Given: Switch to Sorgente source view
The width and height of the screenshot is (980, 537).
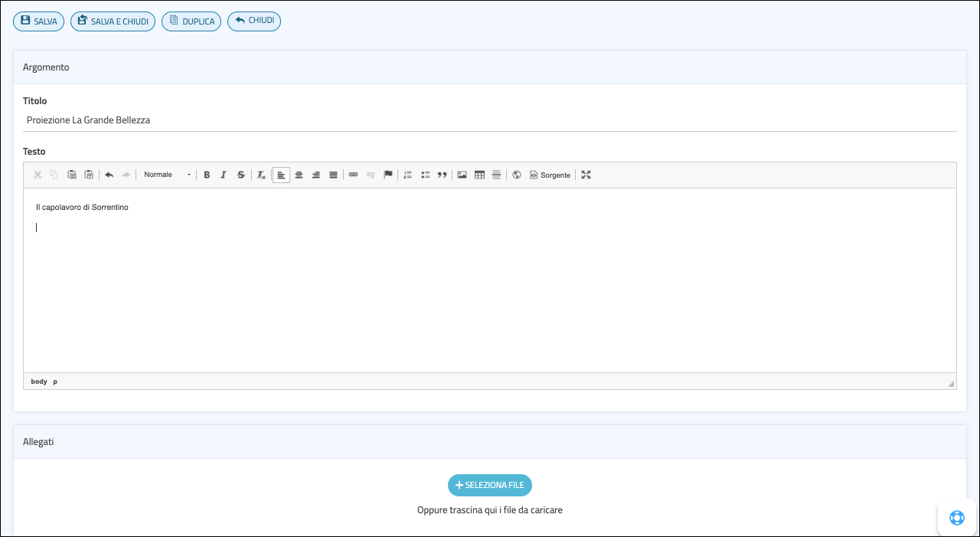Looking at the screenshot, I should point(550,175).
